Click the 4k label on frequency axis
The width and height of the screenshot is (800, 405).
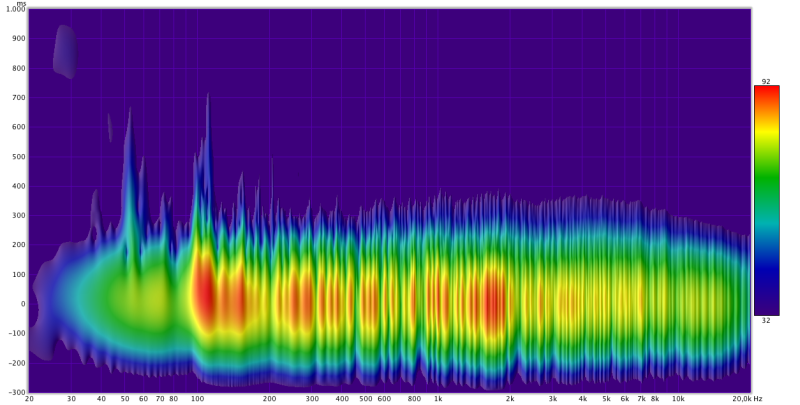tap(583, 399)
